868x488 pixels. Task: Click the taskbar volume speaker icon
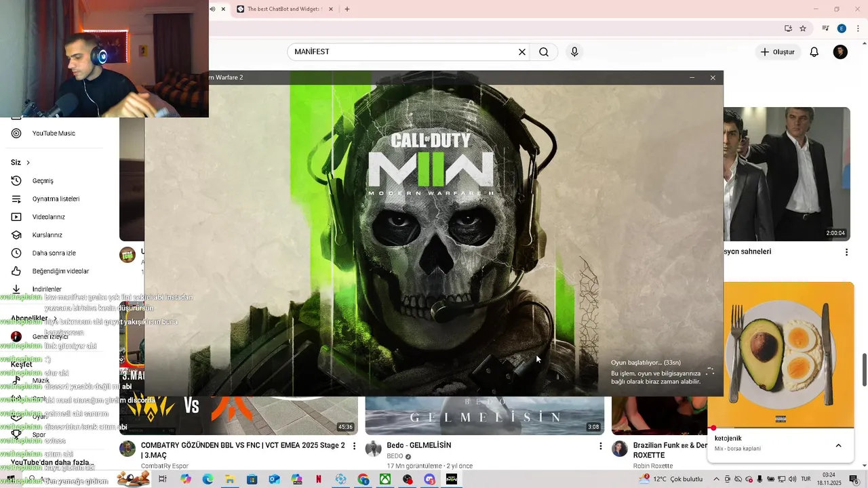[x=793, y=479]
